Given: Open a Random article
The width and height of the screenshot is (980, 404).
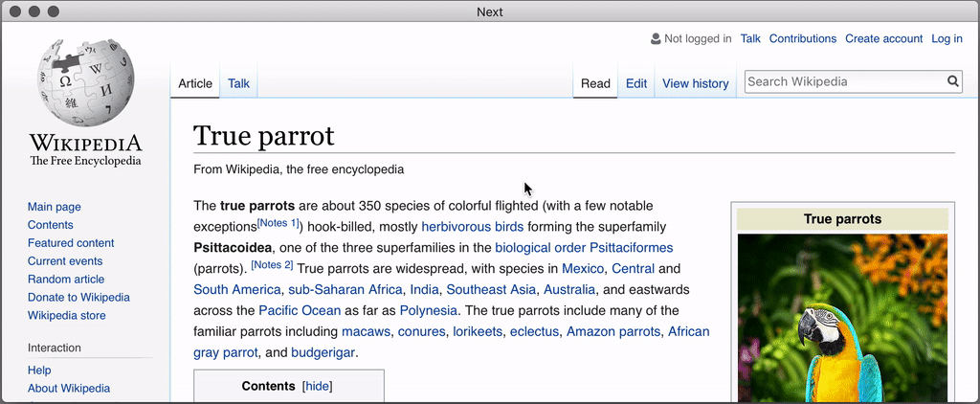Looking at the screenshot, I should (66, 280).
